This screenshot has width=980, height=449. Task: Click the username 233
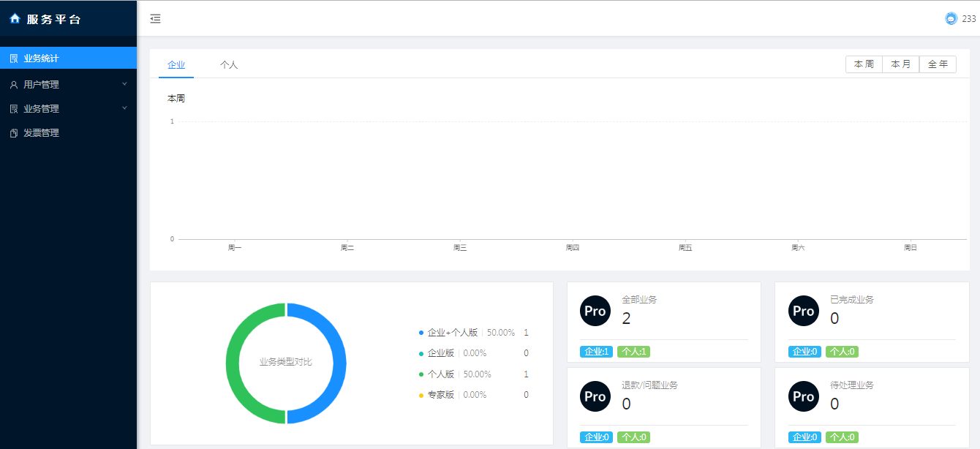(x=969, y=19)
